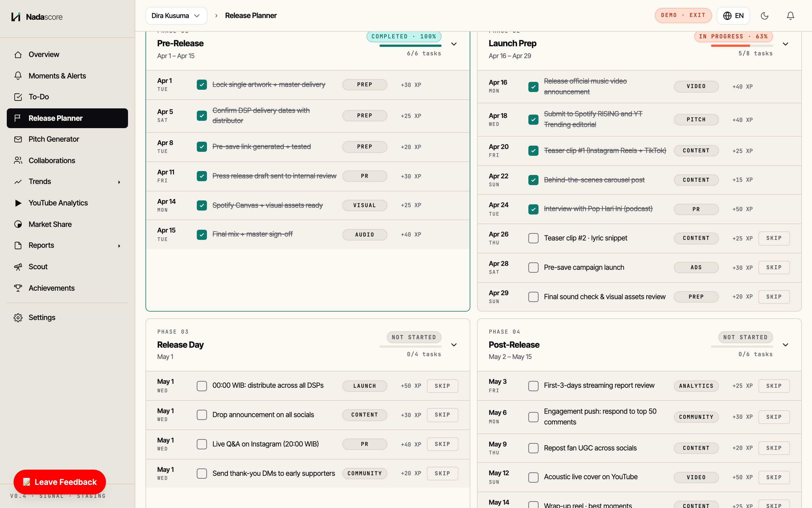Click the To-Do checklist icon
The height and width of the screenshot is (508, 812).
point(18,97)
